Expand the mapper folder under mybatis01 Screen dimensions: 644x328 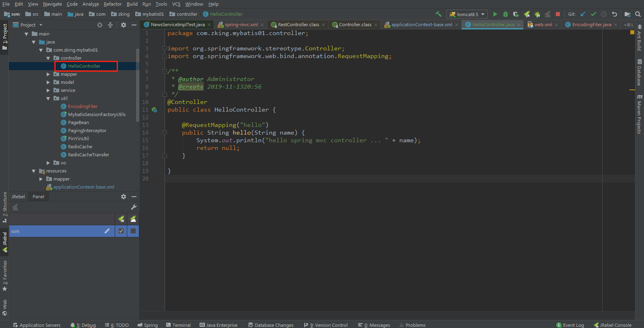point(48,74)
